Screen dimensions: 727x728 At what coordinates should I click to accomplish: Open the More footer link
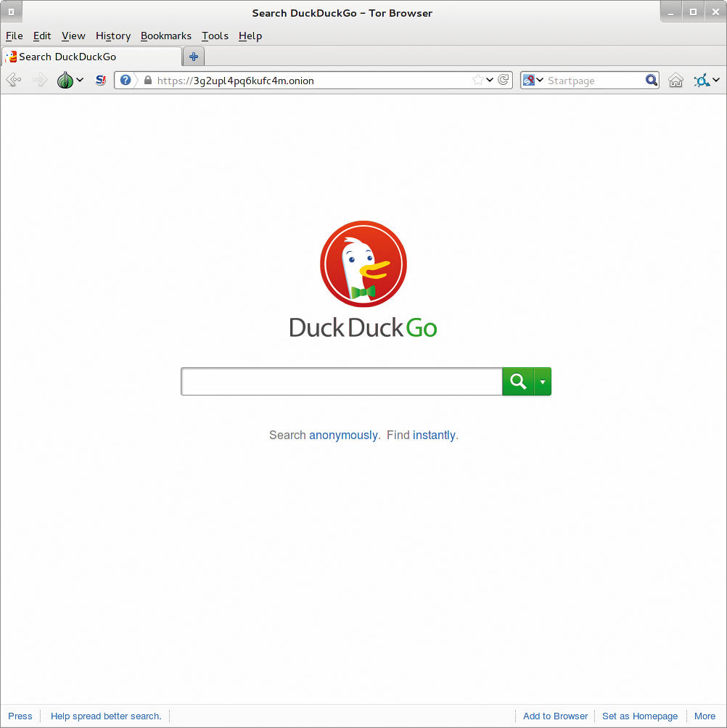(705, 716)
